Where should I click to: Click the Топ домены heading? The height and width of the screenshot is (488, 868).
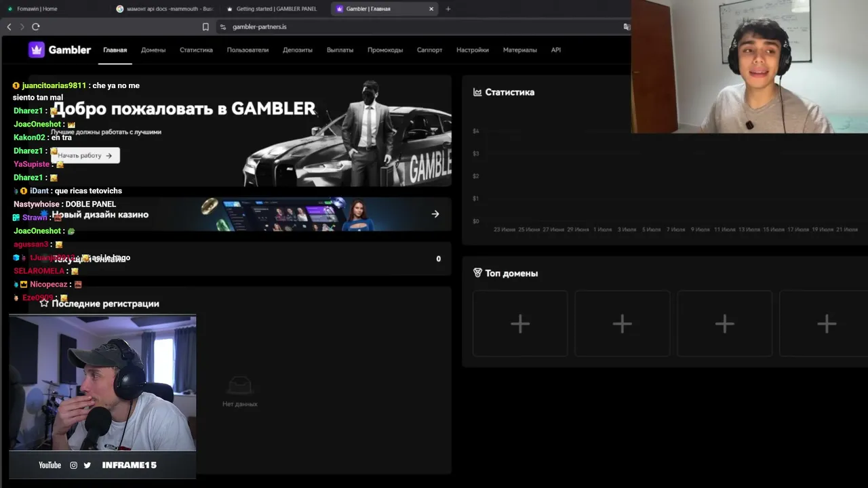coord(512,273)
